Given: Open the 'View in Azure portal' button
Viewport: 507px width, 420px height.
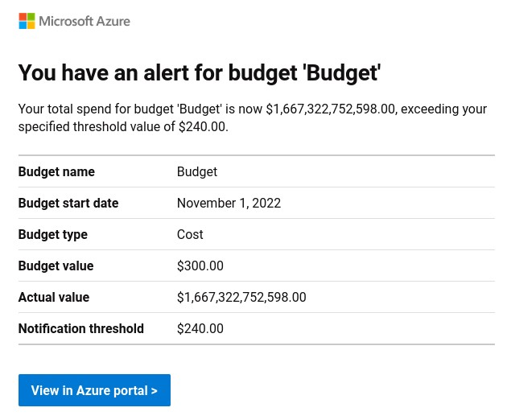Looking at the screenshot, I should pos(94,390).
